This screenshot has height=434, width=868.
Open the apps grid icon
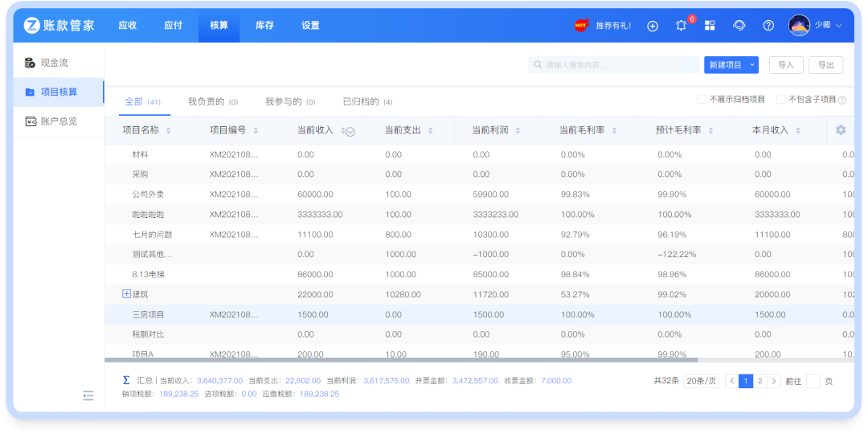click(x=710, y=26)
